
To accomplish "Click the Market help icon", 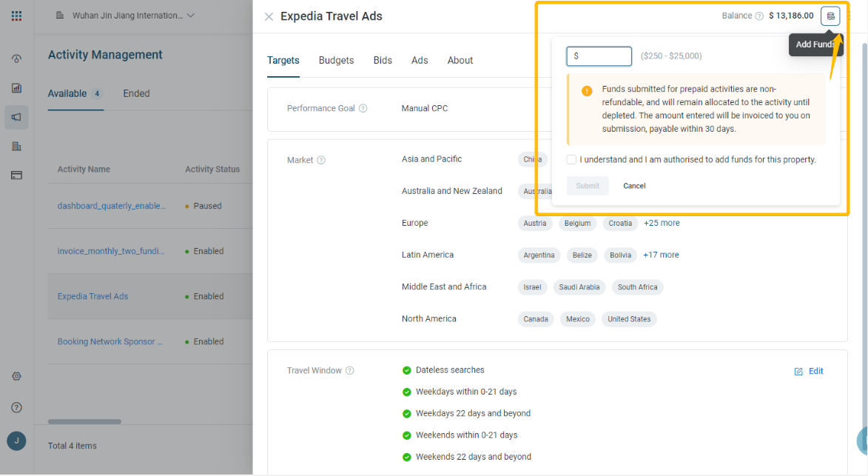I will (x=321, y=160).
